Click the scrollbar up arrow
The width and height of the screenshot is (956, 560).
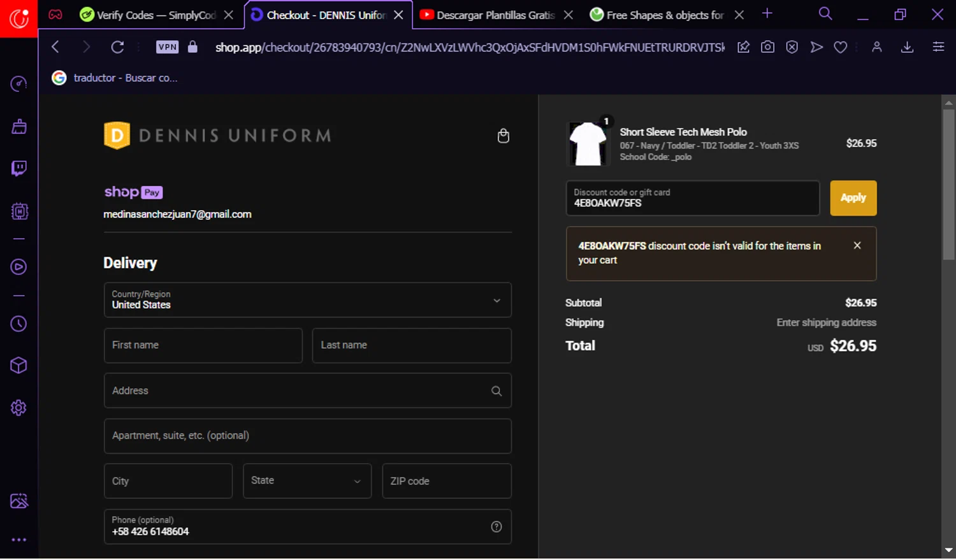pos(948,102)
